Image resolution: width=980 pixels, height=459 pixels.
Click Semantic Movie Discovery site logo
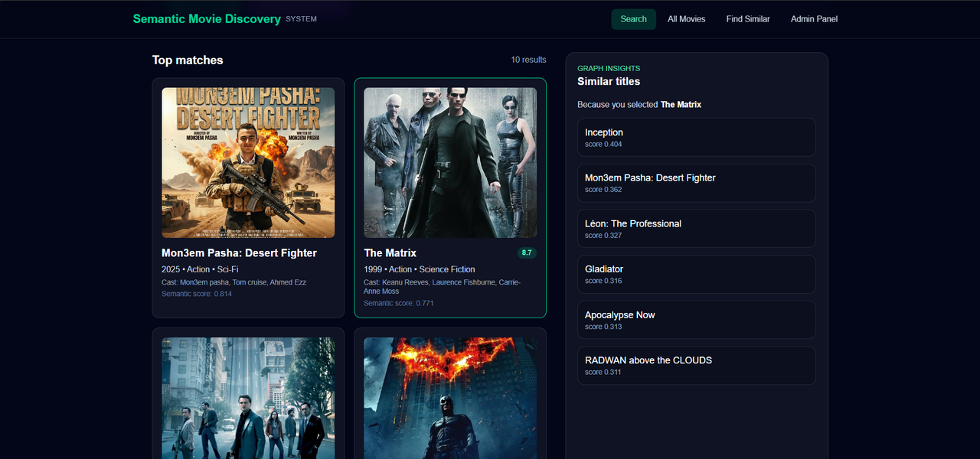[x=207, y=19]
